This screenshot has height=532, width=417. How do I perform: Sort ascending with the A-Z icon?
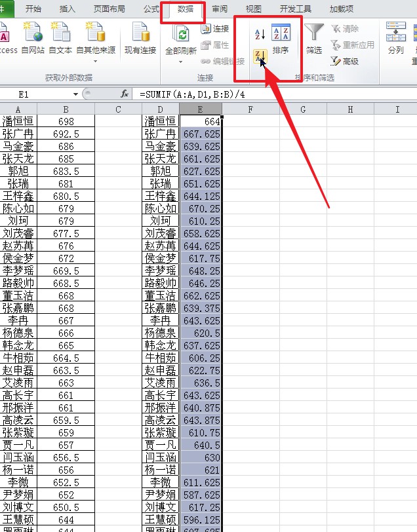pyautogui.click(x=260, y=34)
